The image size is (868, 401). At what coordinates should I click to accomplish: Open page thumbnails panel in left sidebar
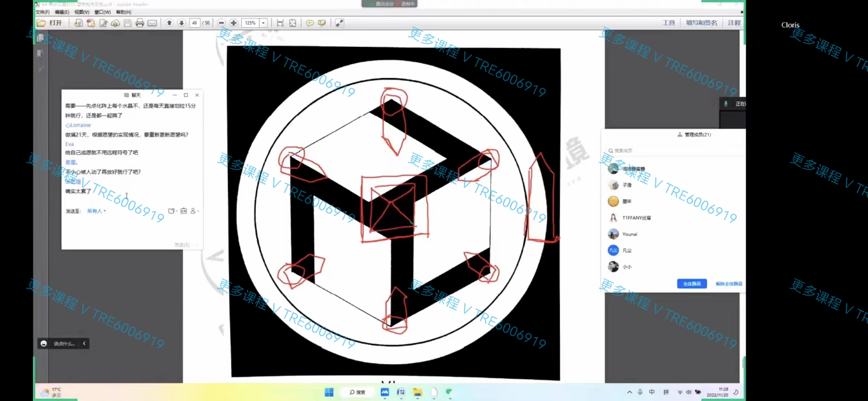40,38
